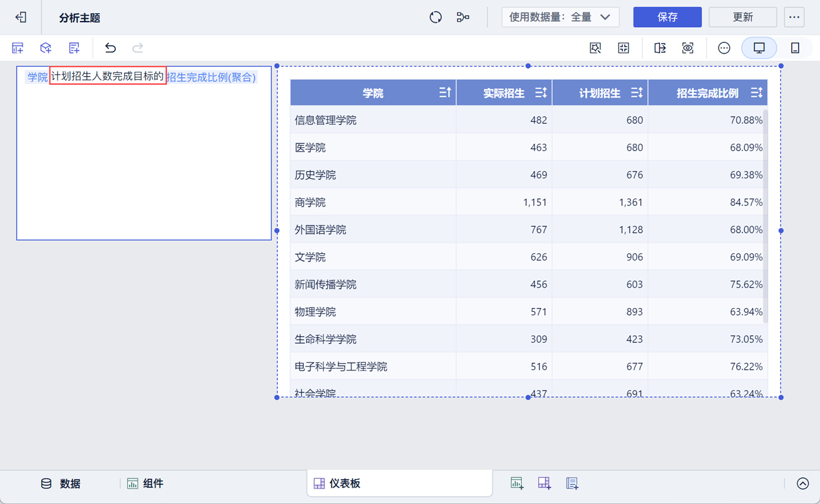
Task: Click the back/exit icon at top left
Action: coord(21,17)
